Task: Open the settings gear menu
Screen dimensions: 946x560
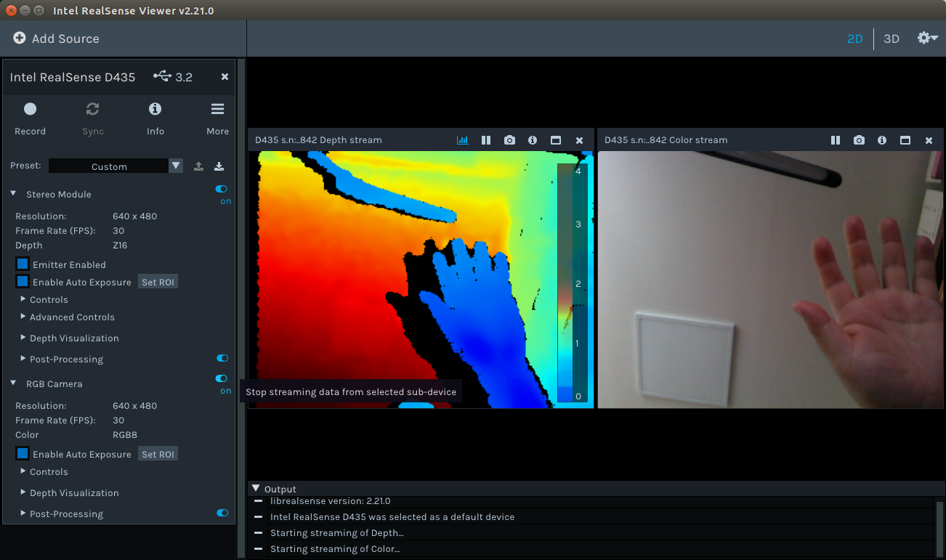Action: pos(926,38)
